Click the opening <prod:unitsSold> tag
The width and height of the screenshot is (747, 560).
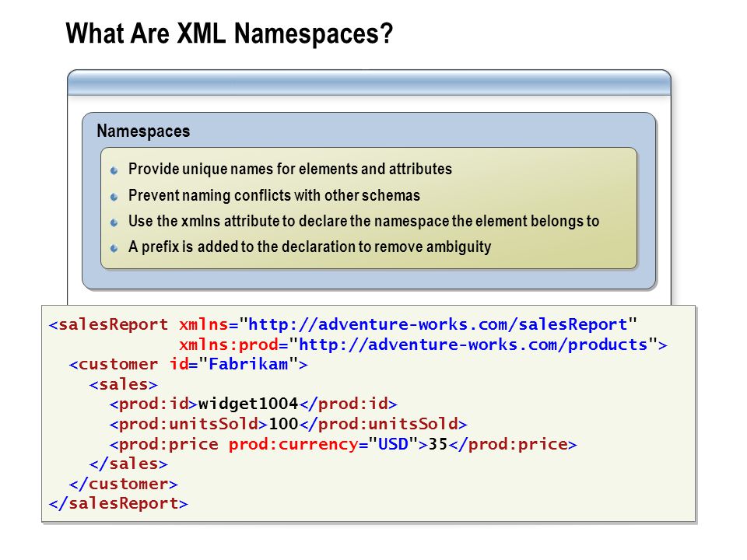[188, 425]
